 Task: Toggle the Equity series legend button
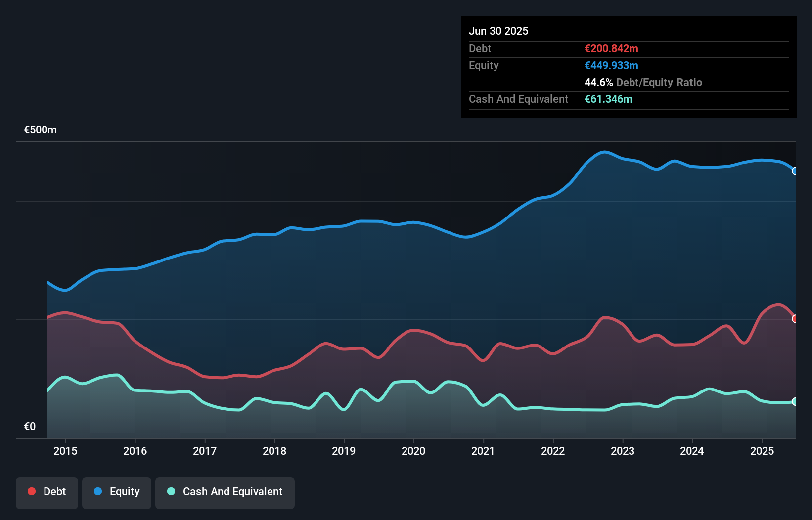(117, 492)
